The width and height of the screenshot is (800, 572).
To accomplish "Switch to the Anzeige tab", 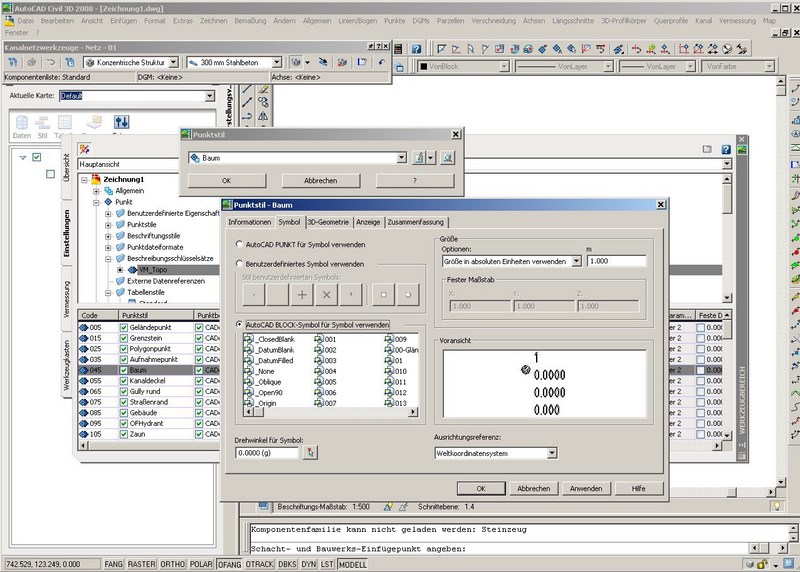I will [368, 222].
